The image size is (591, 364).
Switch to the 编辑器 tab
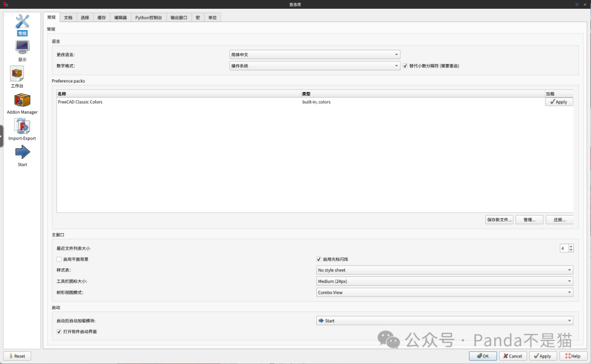(120, 18)
